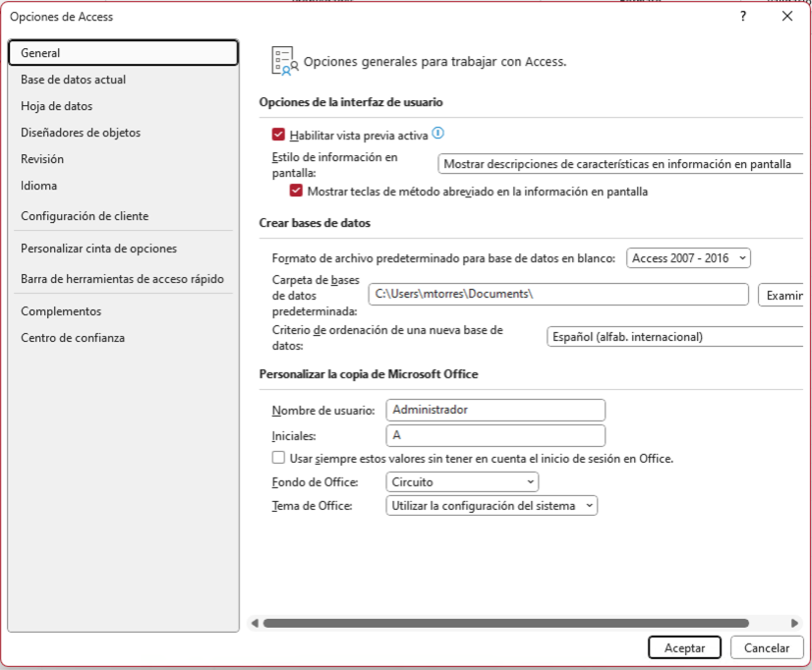Viewport: 812px width, 670px height.
Task: Open the Estilo de información combo box
Action: (619, 164)
